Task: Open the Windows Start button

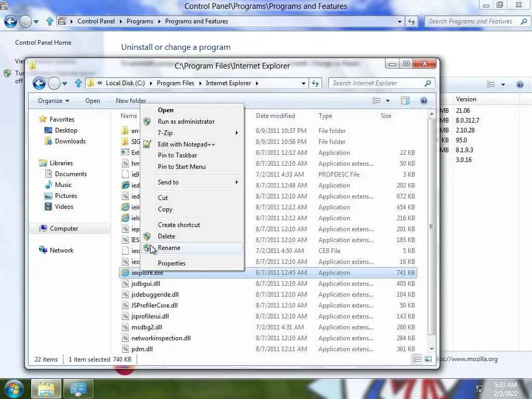Action: pos(13,389)
